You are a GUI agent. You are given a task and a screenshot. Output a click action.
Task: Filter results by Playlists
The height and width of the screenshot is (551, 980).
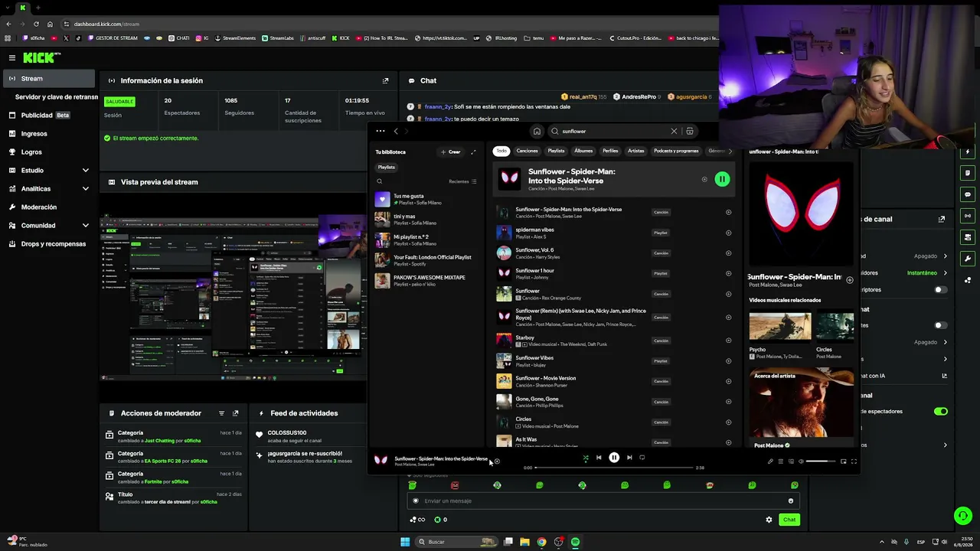point(556,151)
